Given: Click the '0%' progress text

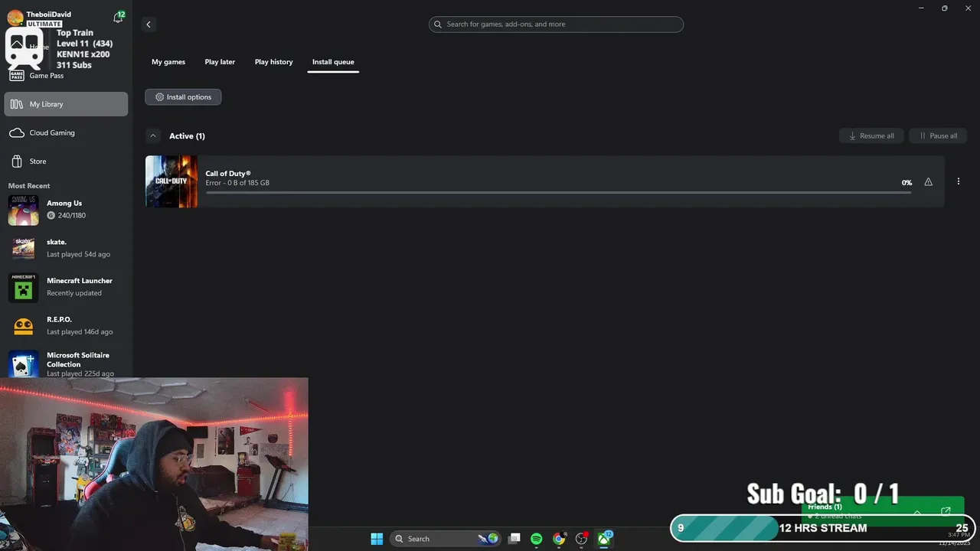Looking at the screenshot, I should 906,183.
